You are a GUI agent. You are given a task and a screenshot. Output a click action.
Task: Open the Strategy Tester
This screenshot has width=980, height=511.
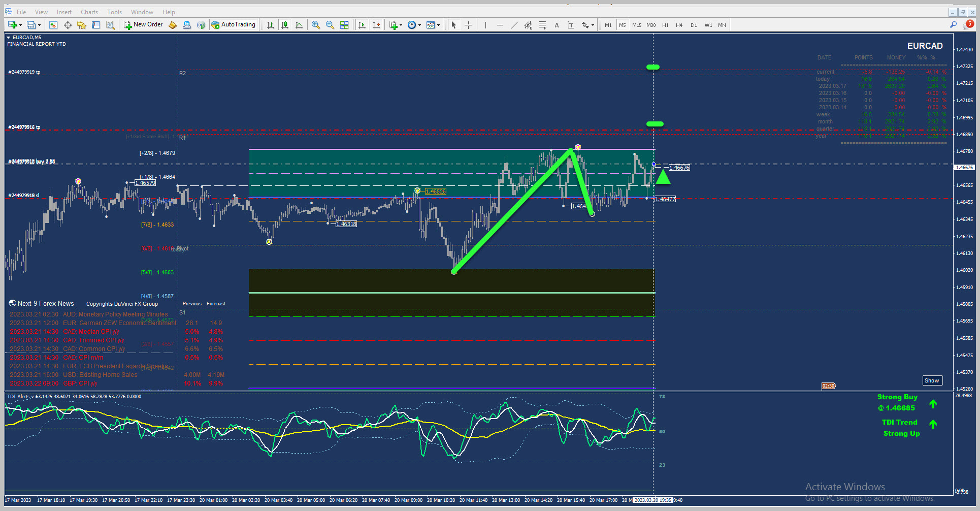(x=110, y=25)
